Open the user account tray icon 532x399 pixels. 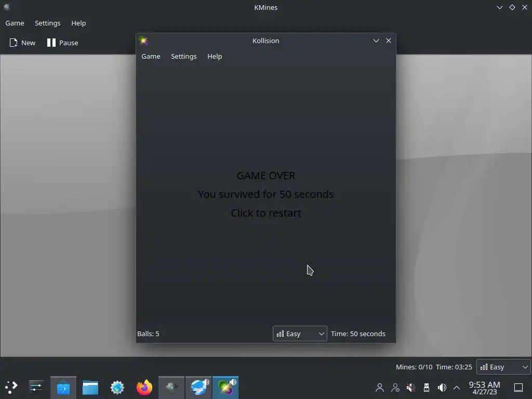[x=380, y=388]
